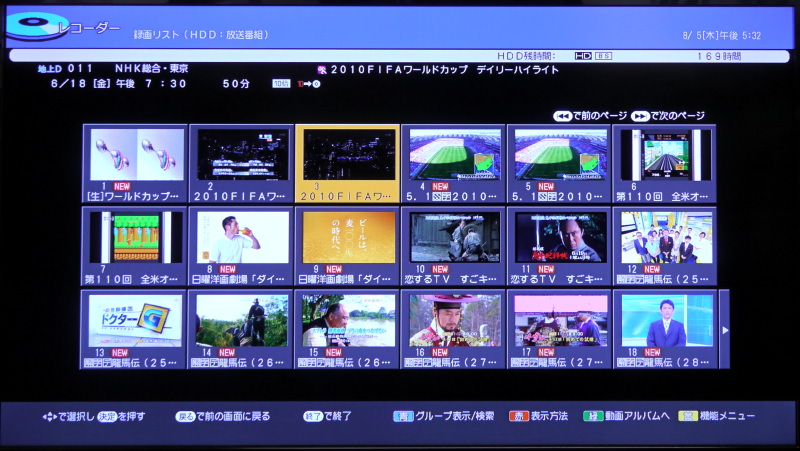This screenshot has width=800, height=451.
Task: Click the dubbing copy arrow icon
Action: [309, 84]
